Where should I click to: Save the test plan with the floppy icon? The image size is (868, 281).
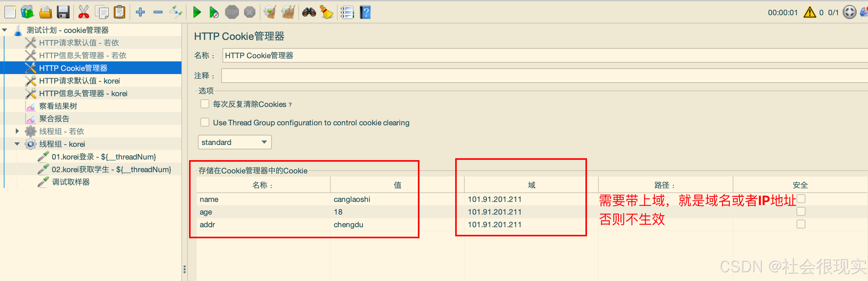[x=63, y=12]
